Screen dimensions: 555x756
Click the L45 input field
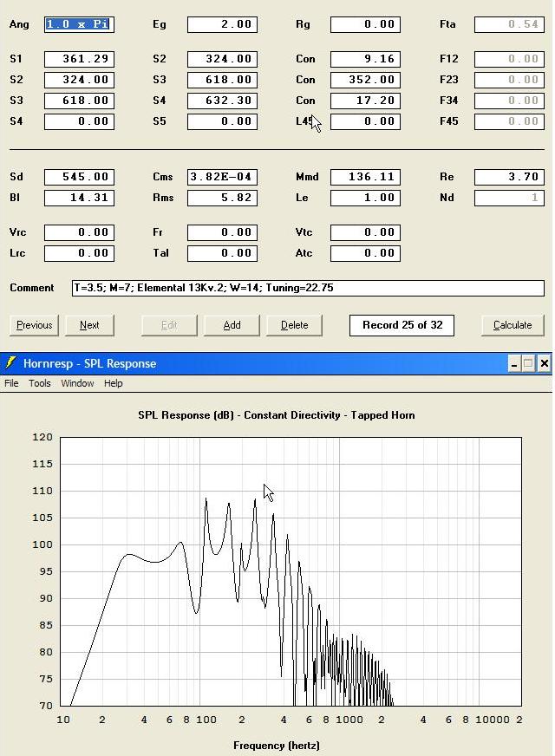[x=365, y=121]
